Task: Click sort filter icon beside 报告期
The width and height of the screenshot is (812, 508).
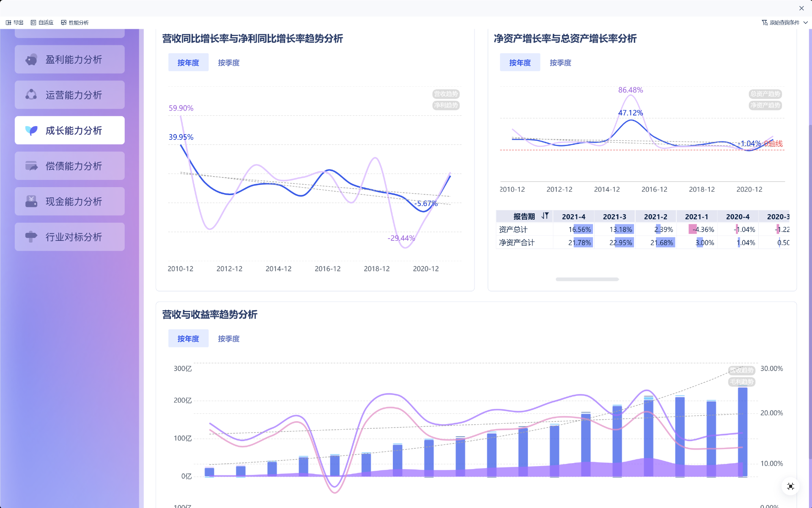Action: (x=545, y=216)
